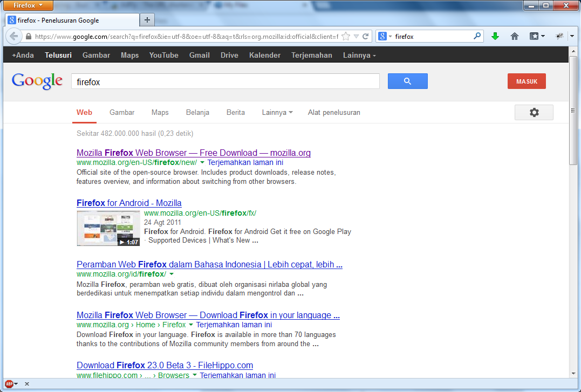The width and height of the screenshot is (581, 392).
Task: Open the Bookmarks menu button
Action: (537, 36)
